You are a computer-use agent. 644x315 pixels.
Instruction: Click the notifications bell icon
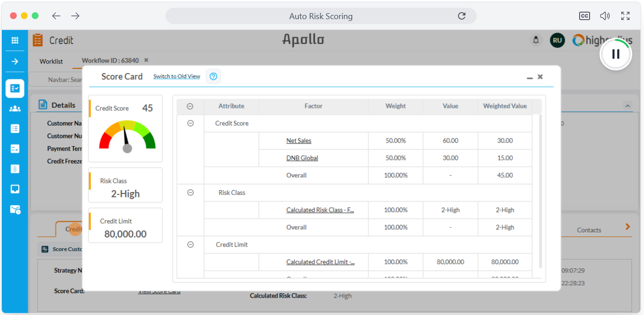click(x=536, y=40)
